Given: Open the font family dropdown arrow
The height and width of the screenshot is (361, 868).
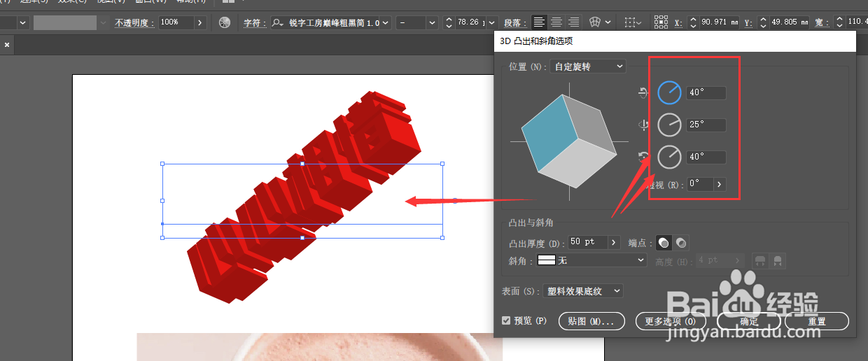Looking at the screenshot, I should 385,23.
